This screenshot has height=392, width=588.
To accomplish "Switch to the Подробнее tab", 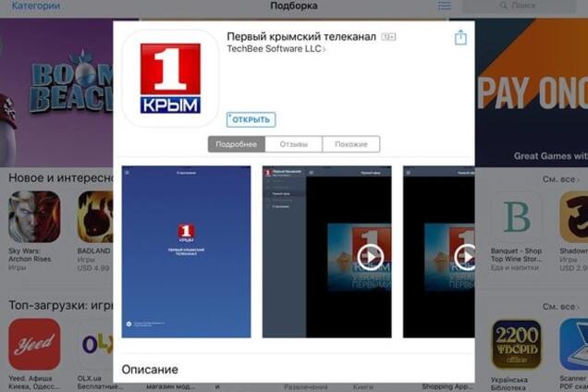I will 237,144.
